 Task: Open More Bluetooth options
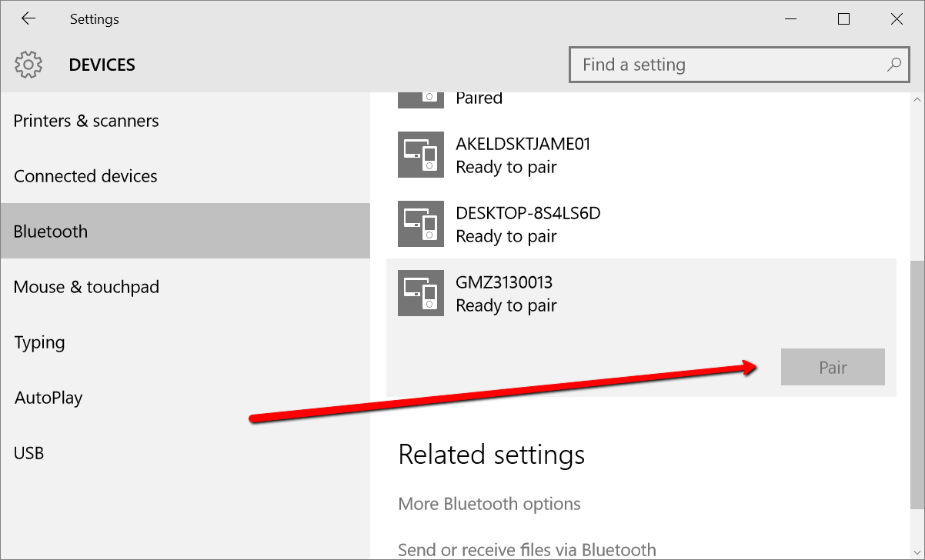489,504
